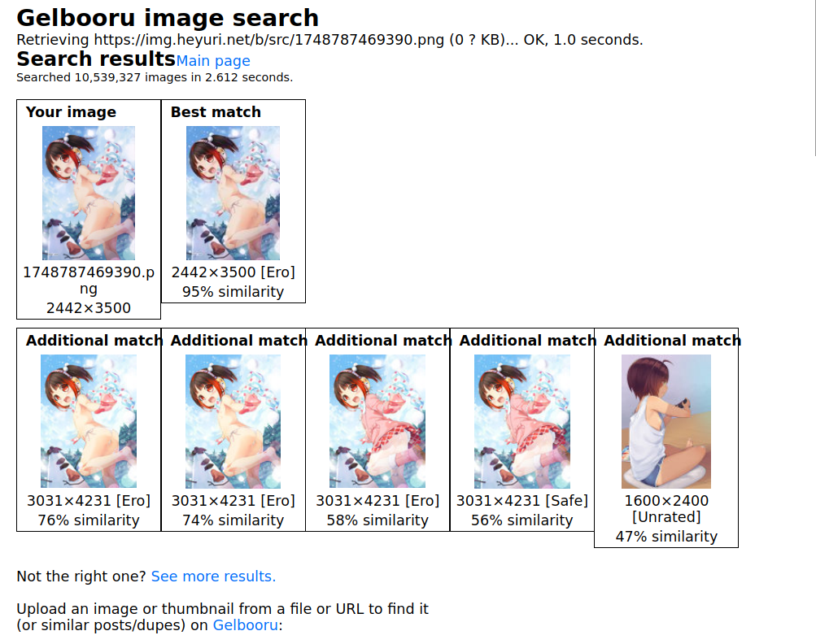Viewport: 816px width, 644px height.
Task: Open the additional match thumbnail with 58% similarity
Action: point(377,421)
